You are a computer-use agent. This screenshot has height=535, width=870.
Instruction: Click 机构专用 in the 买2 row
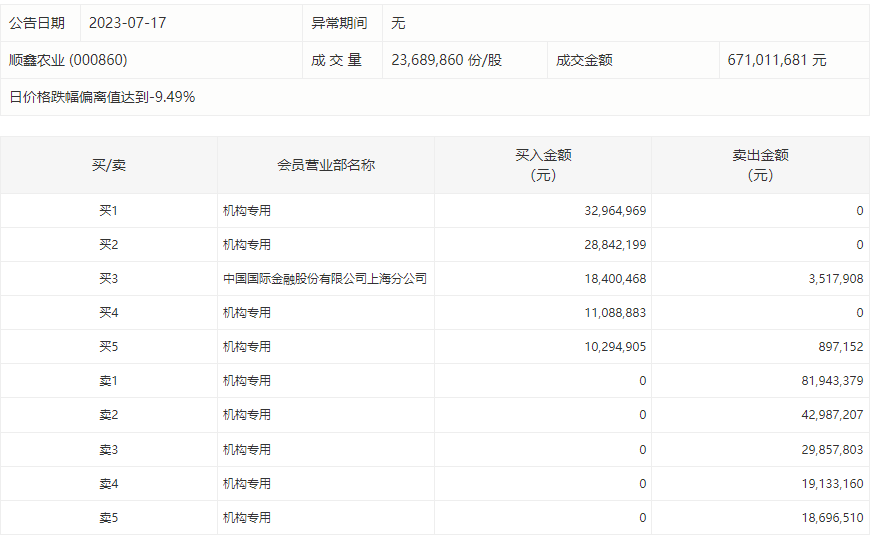(x=247, y=245)
